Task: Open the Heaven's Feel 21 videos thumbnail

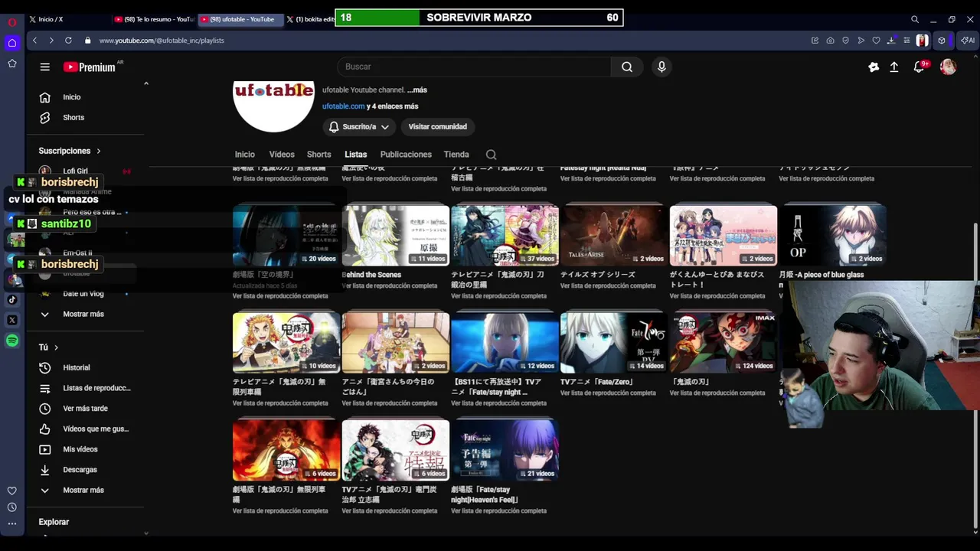Action: click(x=505, y=450)
